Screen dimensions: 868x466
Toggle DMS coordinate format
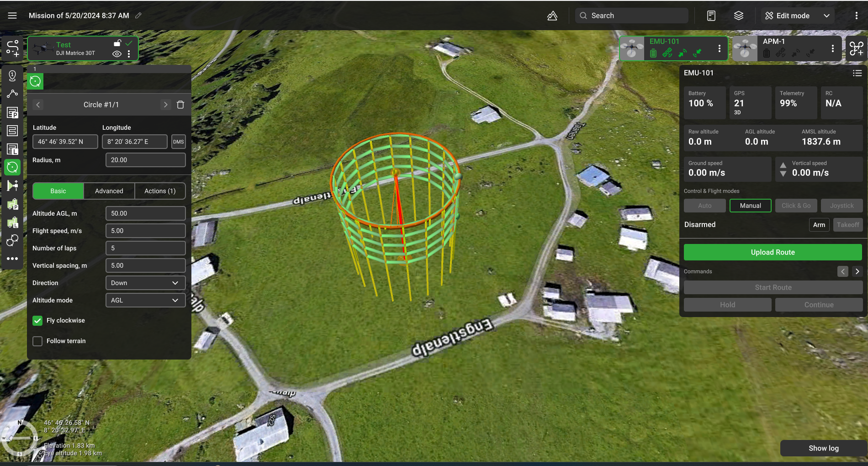click(179, 142)
